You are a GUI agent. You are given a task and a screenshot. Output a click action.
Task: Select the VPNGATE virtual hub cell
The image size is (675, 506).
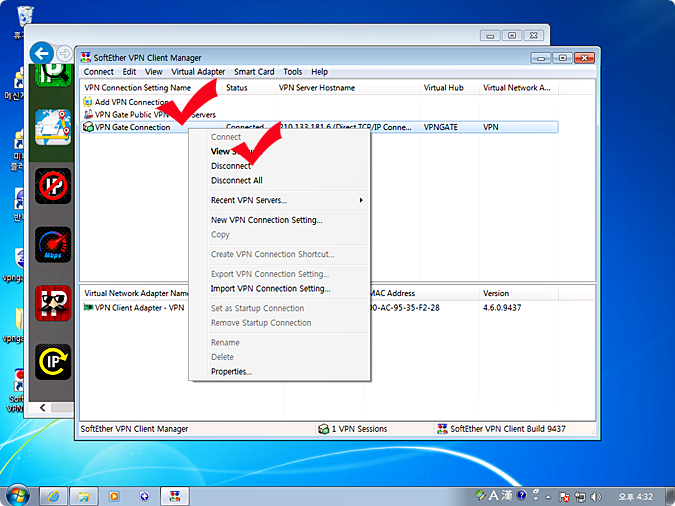pos(440,127)
